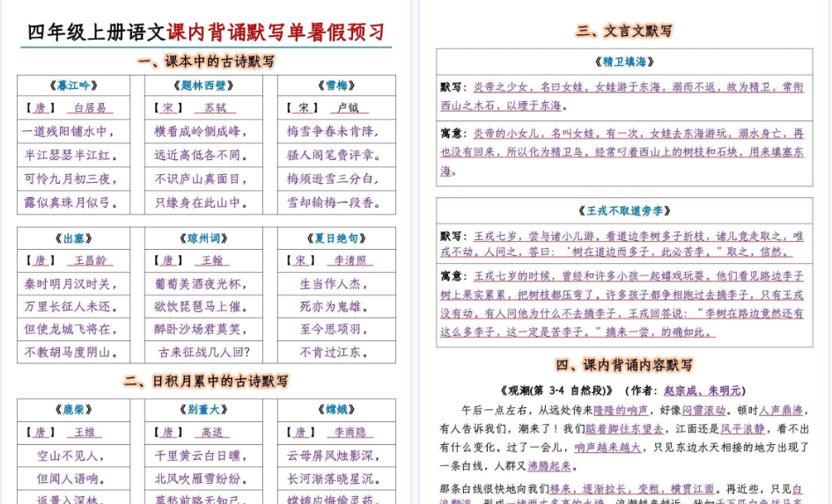Select the heading 二、日积月累中的古诗默写
The height and width of the screenshot is (504, 832).
coord(206,381)
